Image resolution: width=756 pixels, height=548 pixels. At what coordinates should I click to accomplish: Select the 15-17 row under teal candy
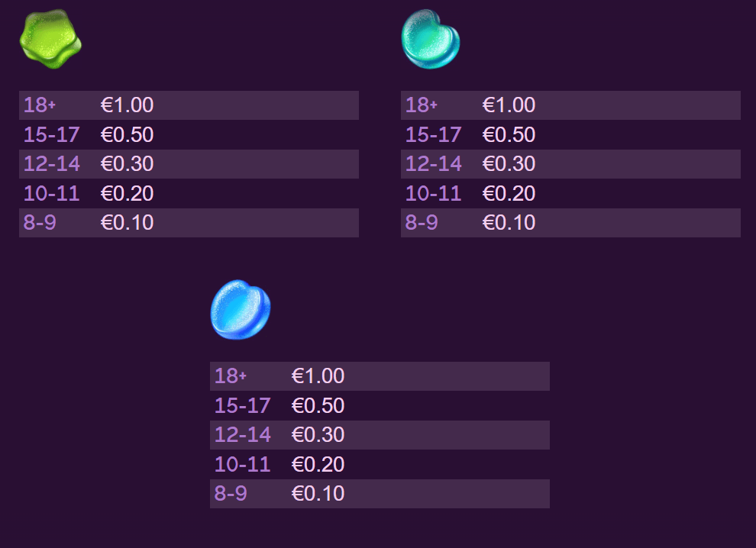tap(571, 134)
